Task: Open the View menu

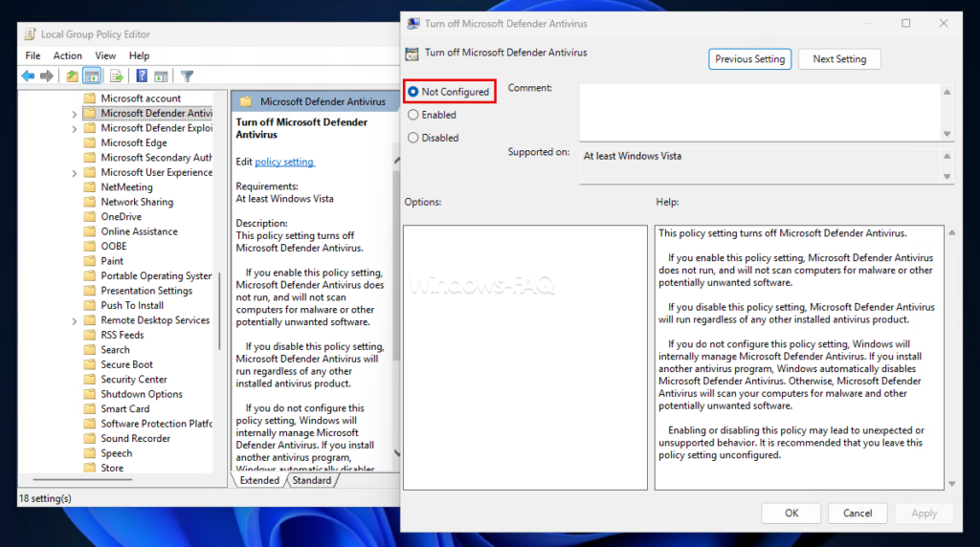Action: pyautogui.click(x=105, y=55)
